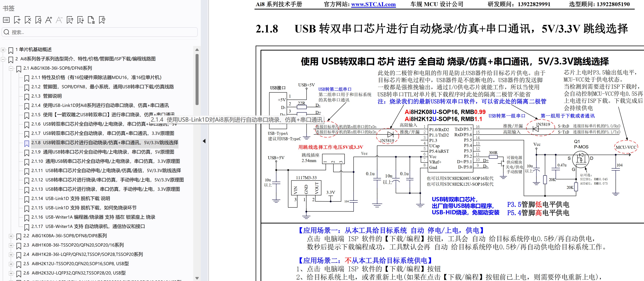This screenshot has width=644, height=281.
Task: Click the page-with-lines document icon
Action: (91, 20)
